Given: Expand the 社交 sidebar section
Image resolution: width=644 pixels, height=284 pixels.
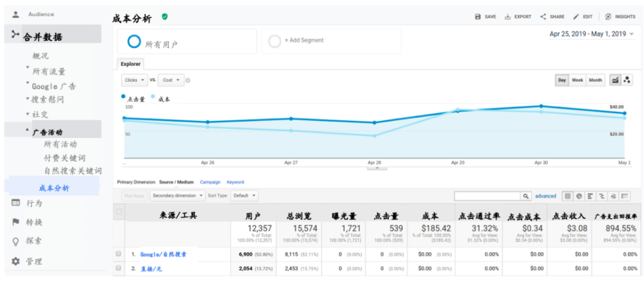Looking at the screenshot, I should pyautogui.click(x=28, y=114).
